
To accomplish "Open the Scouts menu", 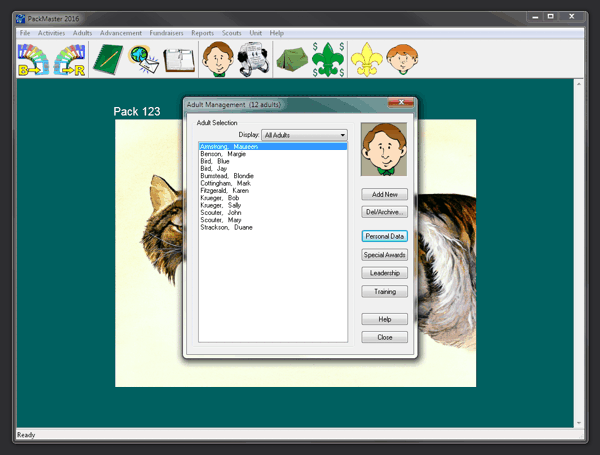I will click(232, 33).
